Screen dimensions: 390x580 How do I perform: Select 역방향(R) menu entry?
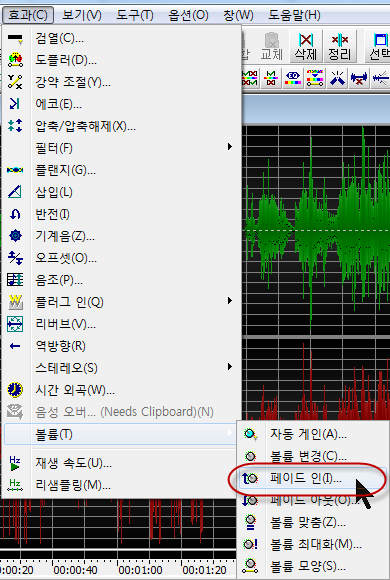click(122, 346)
